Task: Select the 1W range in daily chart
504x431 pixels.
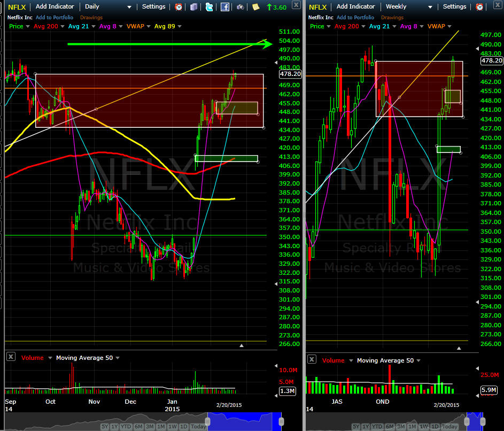Action: click(x=173, y=427)
